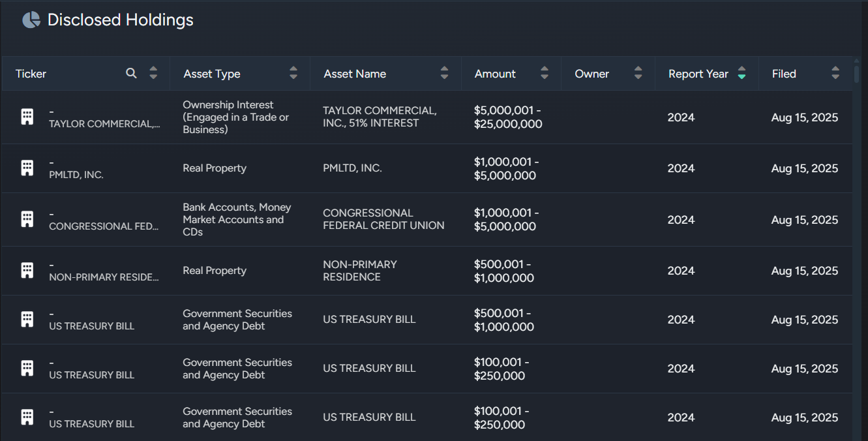Click building icon in $500,001 Treasury Bill row
The height and width of the screenshot is (441, 868).
pyautogui.click(x=27, y=320)
